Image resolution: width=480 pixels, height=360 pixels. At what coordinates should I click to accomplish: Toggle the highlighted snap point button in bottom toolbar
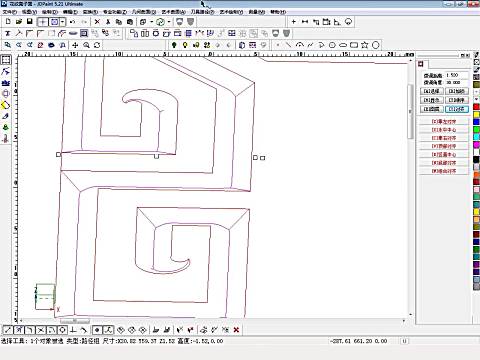pyautogui.click(x=97, y=330)
